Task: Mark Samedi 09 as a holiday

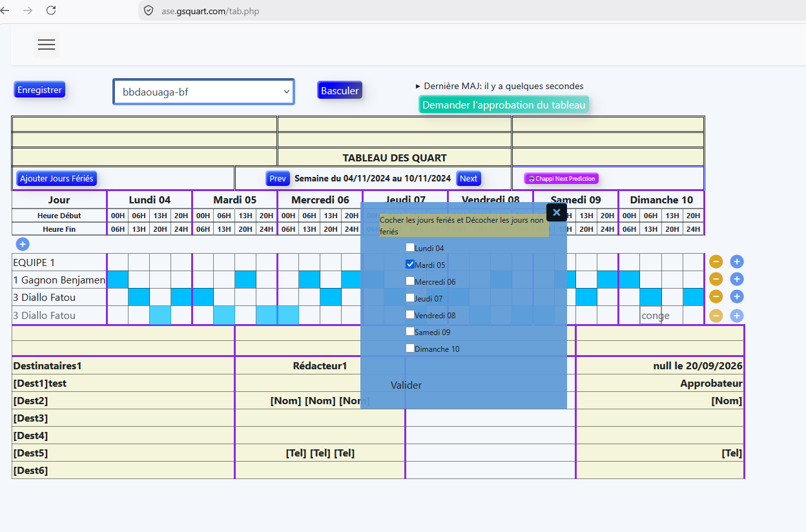Action: (410, 331)
